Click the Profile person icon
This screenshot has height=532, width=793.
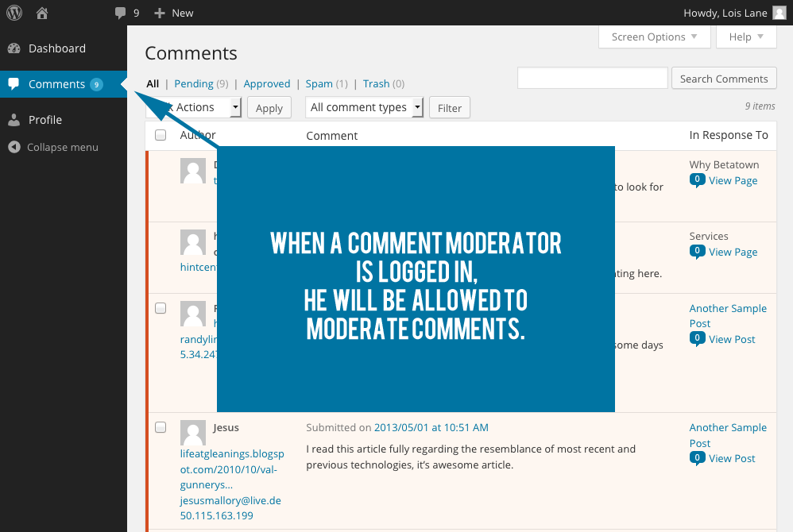[14, 120]
